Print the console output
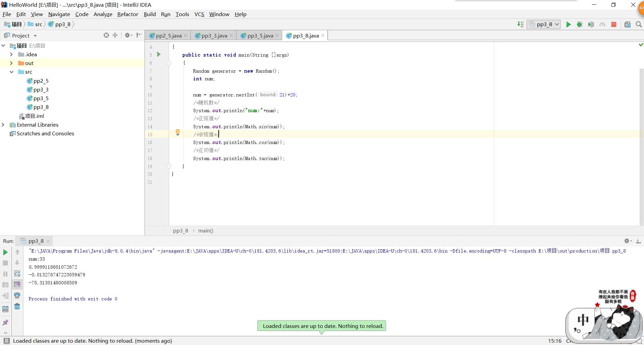This screenshot has width=644, height=345. [17, 295]
